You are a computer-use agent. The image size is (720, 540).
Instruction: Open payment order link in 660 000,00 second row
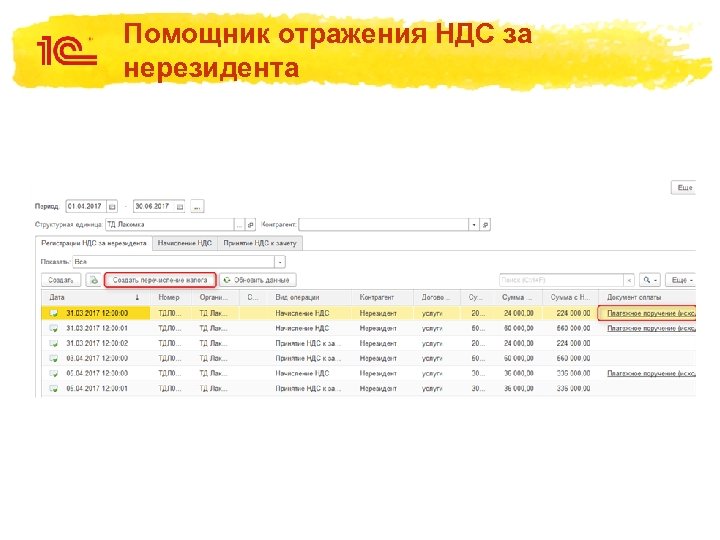pyautogui.click(x=651, y=328)
